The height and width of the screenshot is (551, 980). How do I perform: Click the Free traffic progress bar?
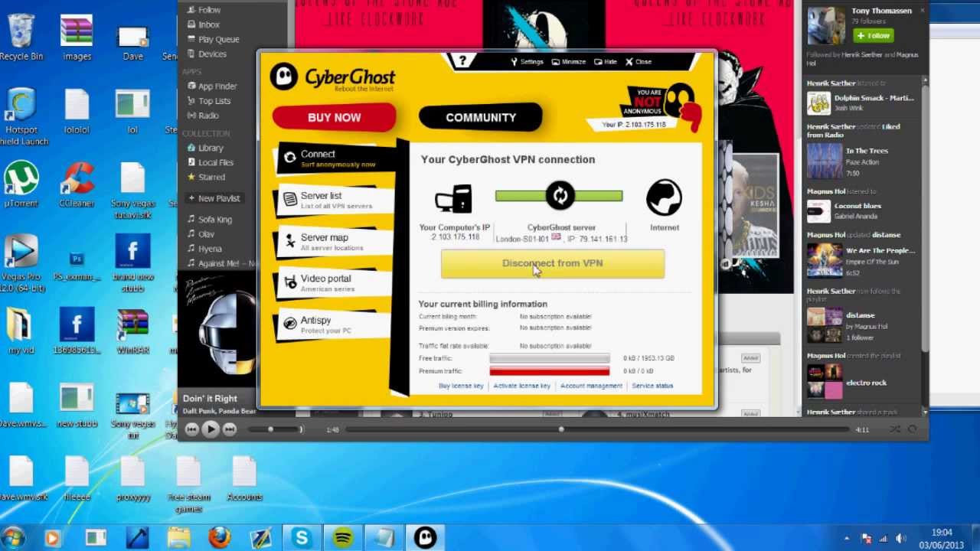[x=550, y=358]
